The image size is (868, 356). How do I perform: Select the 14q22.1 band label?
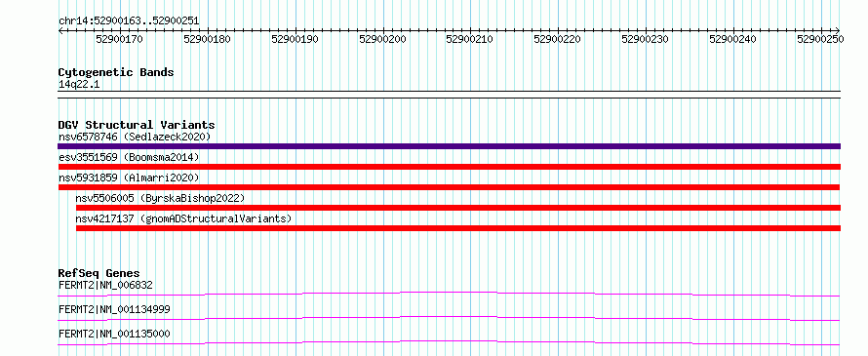(79, 85)
